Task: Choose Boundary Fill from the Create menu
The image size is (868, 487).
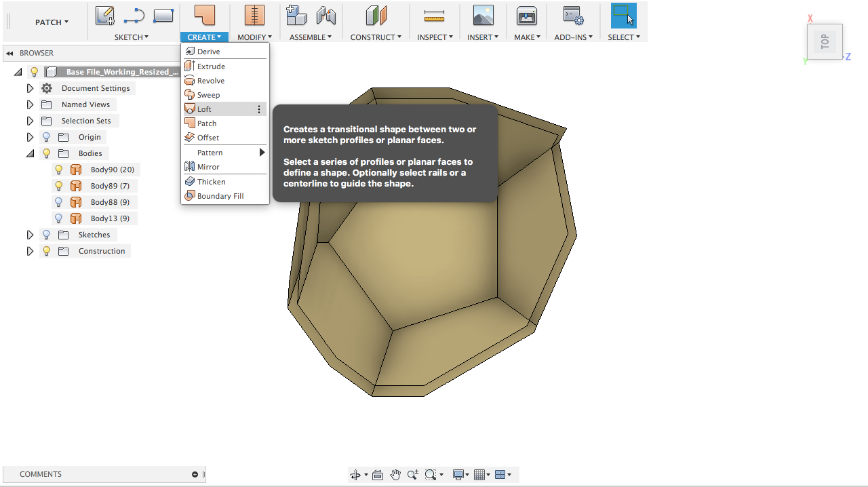Action: click(x=225, y=196)
